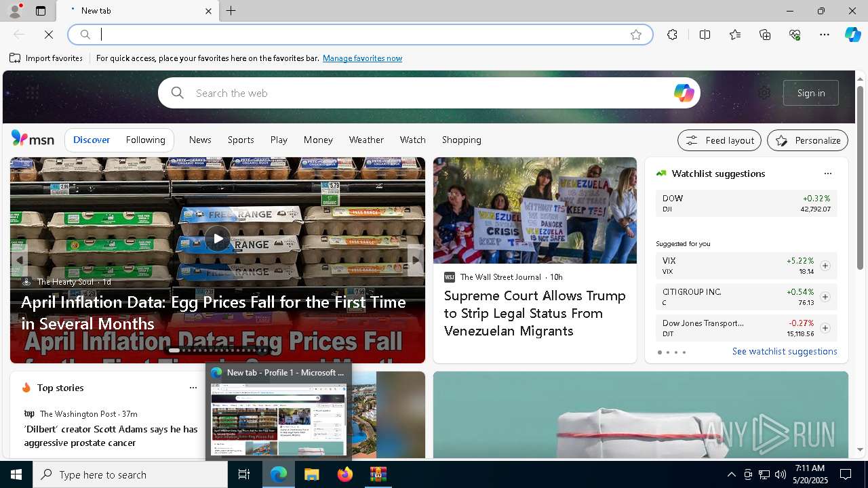This screenshot has height=488, width=868.
Task: Open Weather section
Action: (x=366, y=140)
